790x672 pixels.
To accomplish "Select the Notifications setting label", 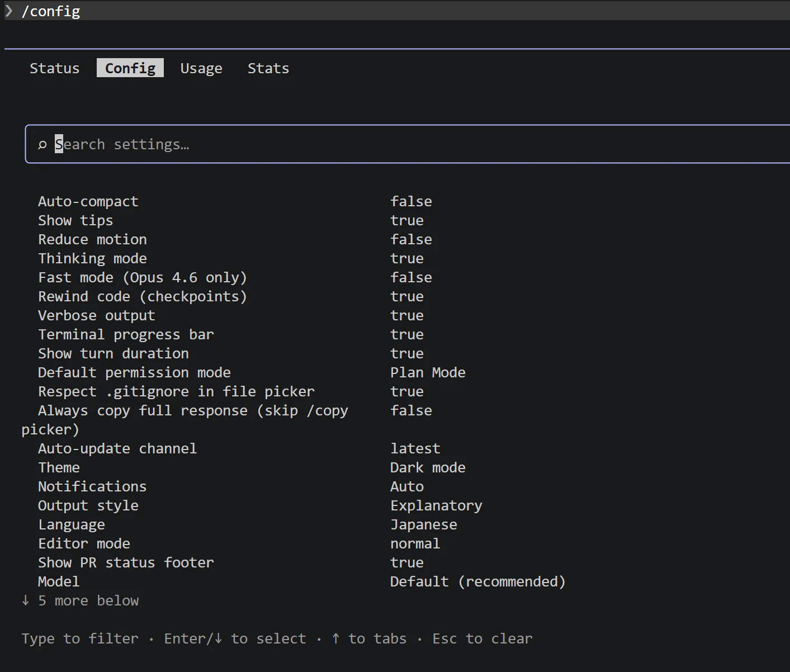I will coord(92,486).
